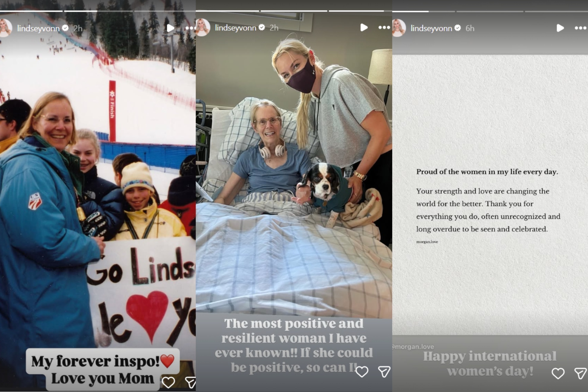The width and height of the screenshot is (588, 392).
Task: Open the @morgan.love mention tag
Action: click(x=413, y=347)
